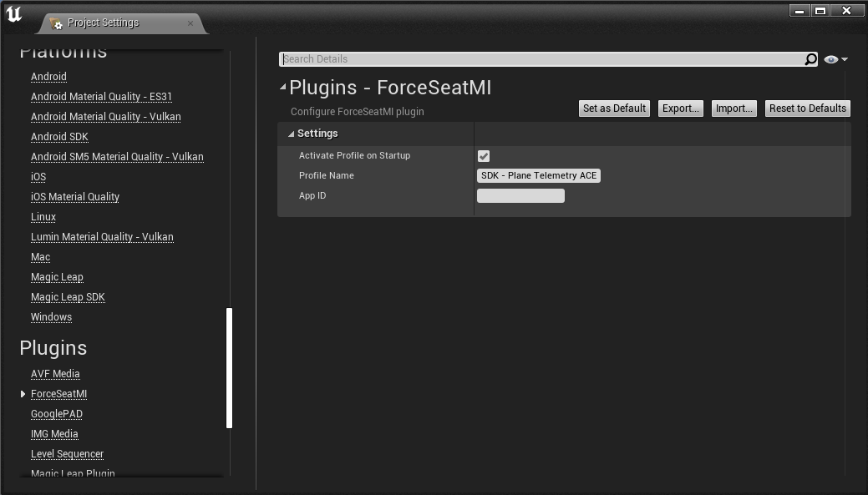Open AVF Media plugin settings

point(55,374)
